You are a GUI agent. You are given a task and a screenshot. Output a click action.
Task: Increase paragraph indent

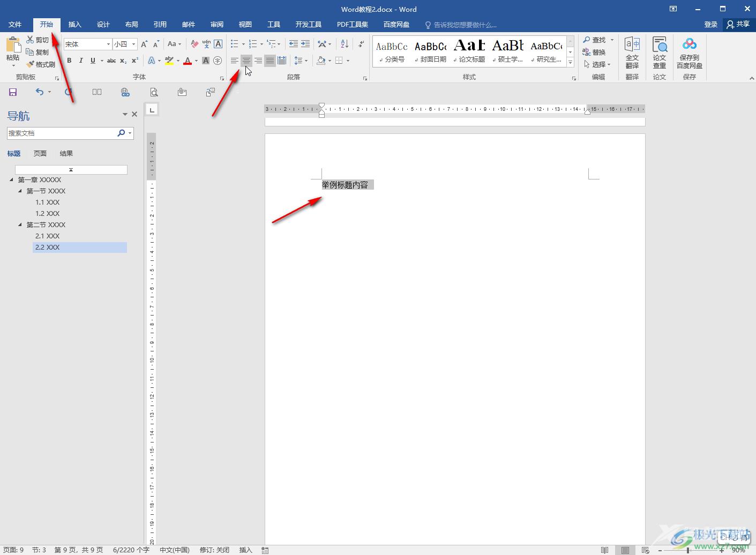click(x=306, y=44)
